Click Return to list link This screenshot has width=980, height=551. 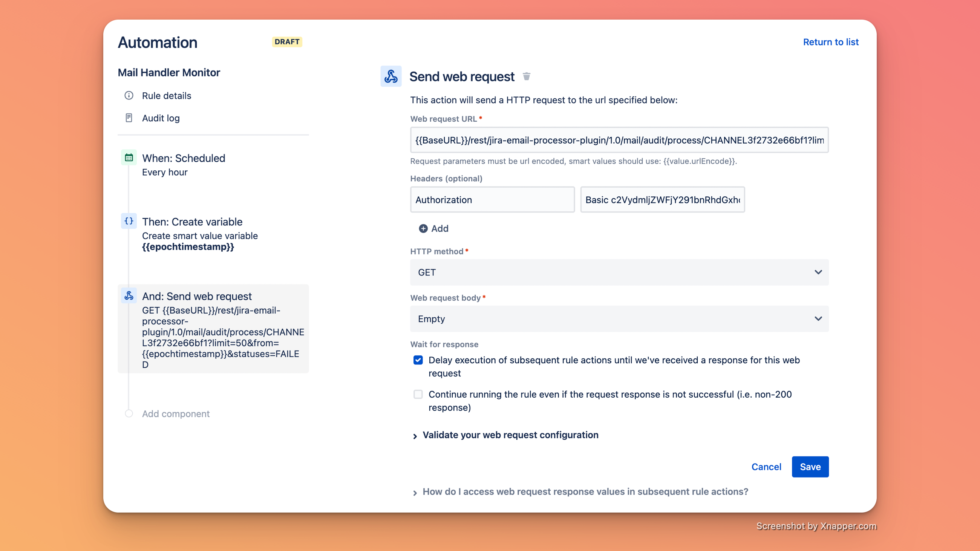point(830,42)
